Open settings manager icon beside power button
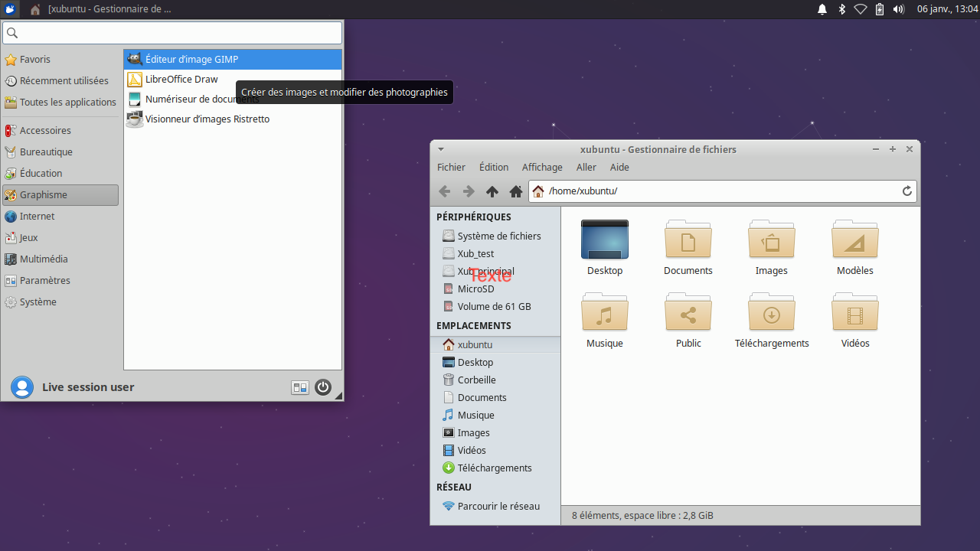The height and width of the screenshot is (551, 980). point(299,388)
